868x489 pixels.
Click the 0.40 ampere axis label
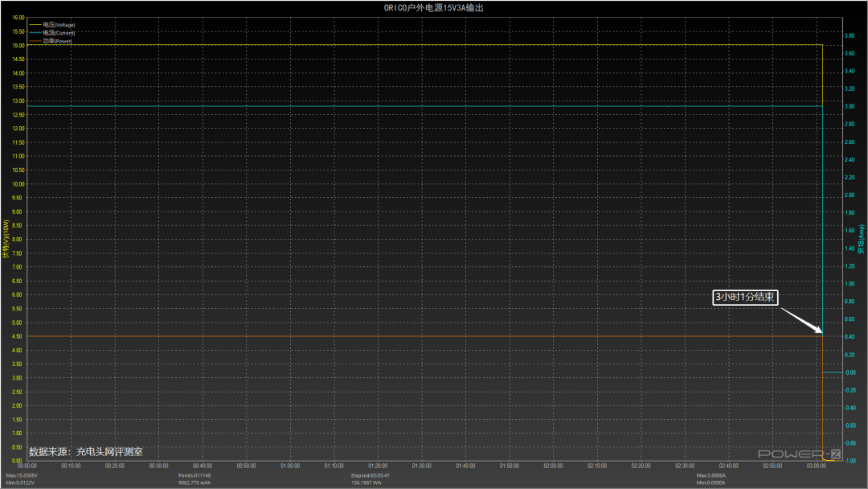[x=850, y=337]
